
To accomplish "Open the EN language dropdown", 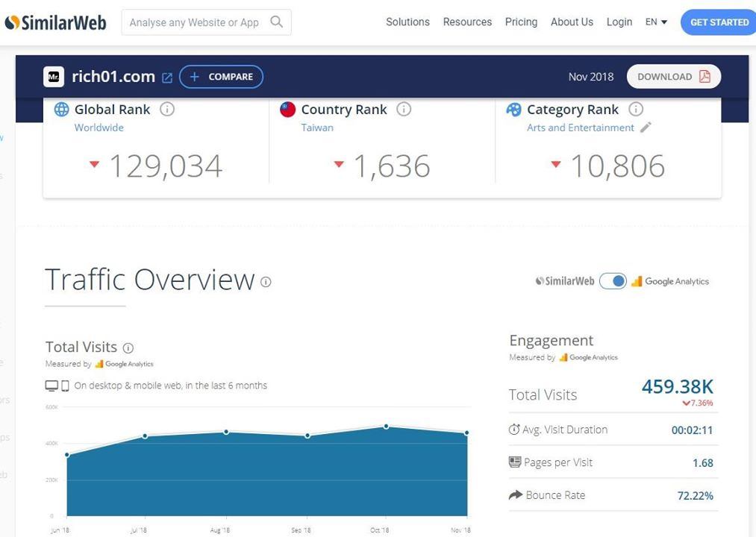I will (x=656, y=22).
